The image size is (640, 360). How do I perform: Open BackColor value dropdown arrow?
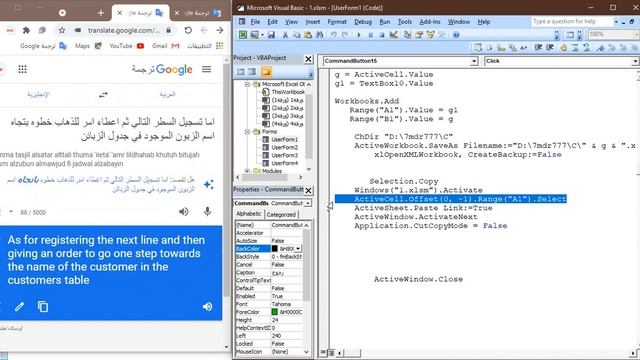298,249
